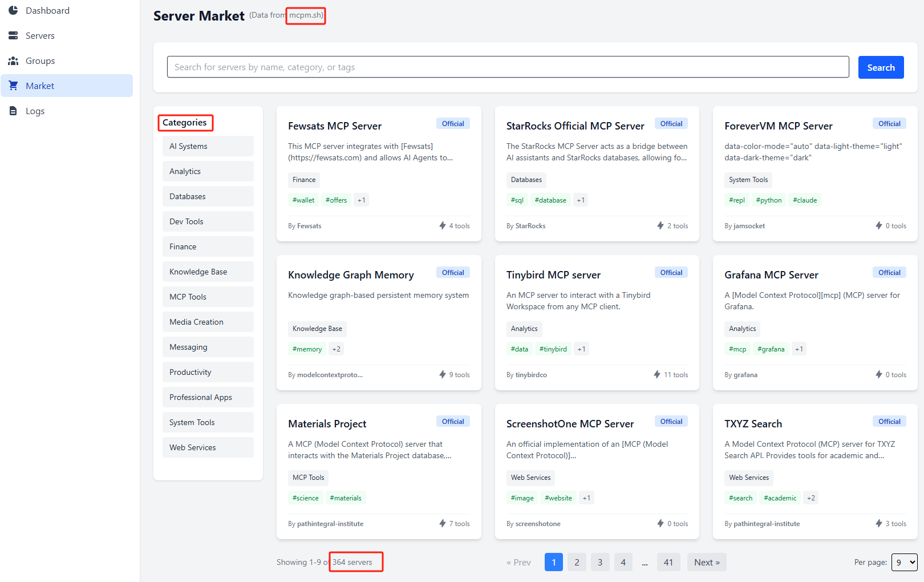Viewport: 924px width, 582px height.
Task: Open the TXYZ Search card title
Action: 753,424
